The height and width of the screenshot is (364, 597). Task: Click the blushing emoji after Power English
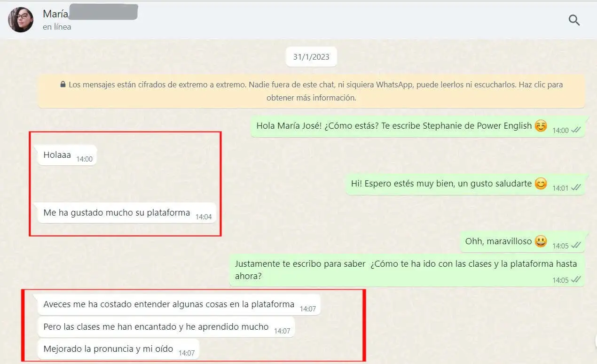pyautogui.click(x=541, y=126)
